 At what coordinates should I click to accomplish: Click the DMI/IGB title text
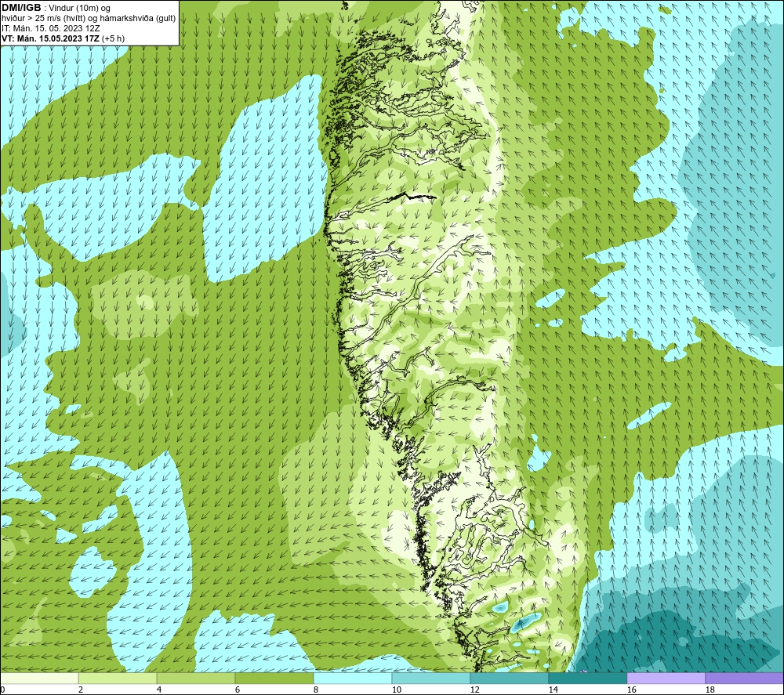pos(21,8)
